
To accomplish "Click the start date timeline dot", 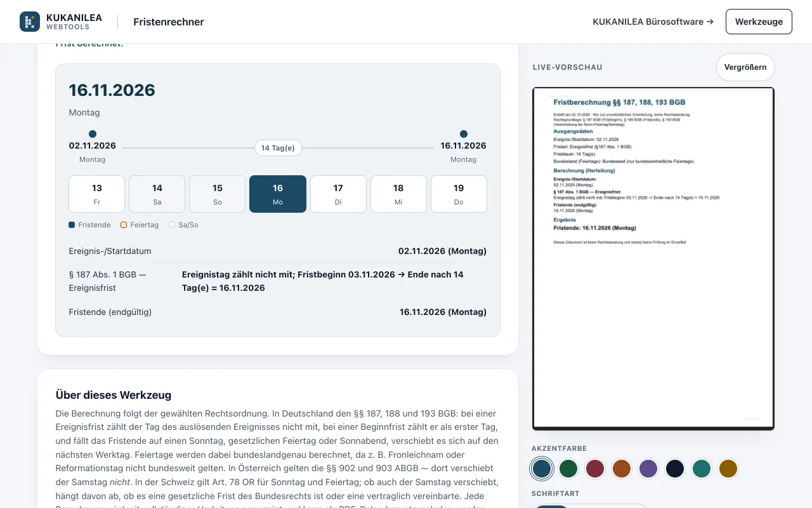I will (93, 134).
